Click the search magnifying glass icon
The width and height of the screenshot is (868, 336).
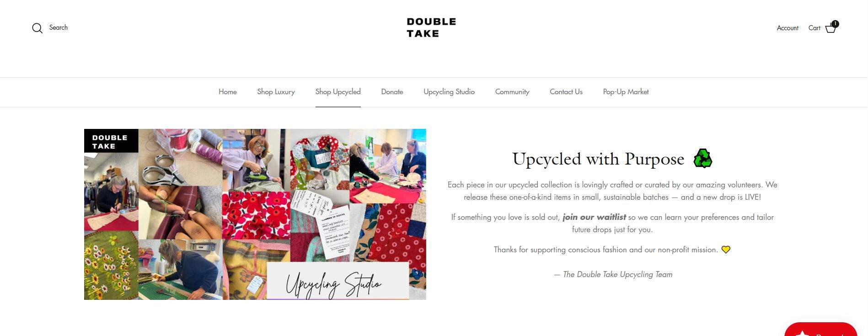(37, 28)
